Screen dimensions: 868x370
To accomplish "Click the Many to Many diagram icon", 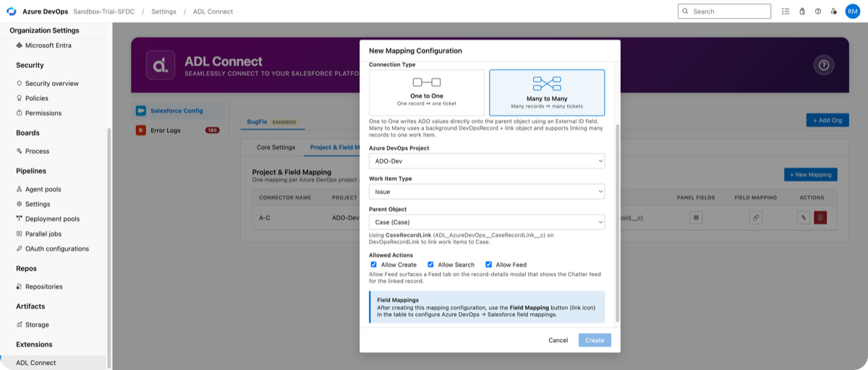I will (547, 84).
